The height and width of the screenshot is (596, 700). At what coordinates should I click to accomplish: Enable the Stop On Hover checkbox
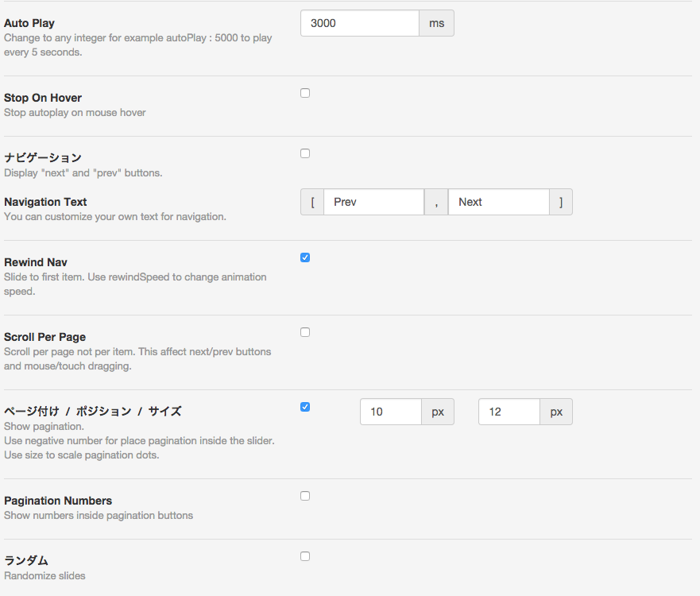point(305,93)
